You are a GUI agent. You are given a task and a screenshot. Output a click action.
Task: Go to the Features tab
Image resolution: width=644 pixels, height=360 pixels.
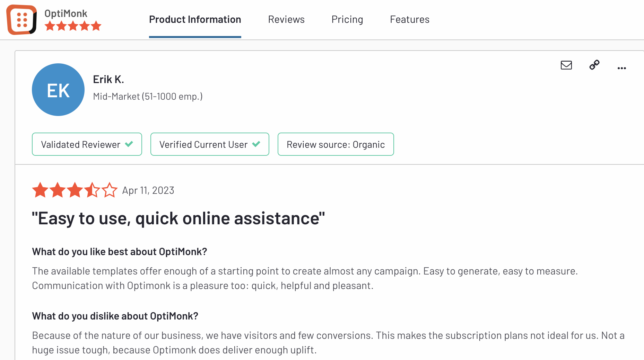click(x=410, y=19)
